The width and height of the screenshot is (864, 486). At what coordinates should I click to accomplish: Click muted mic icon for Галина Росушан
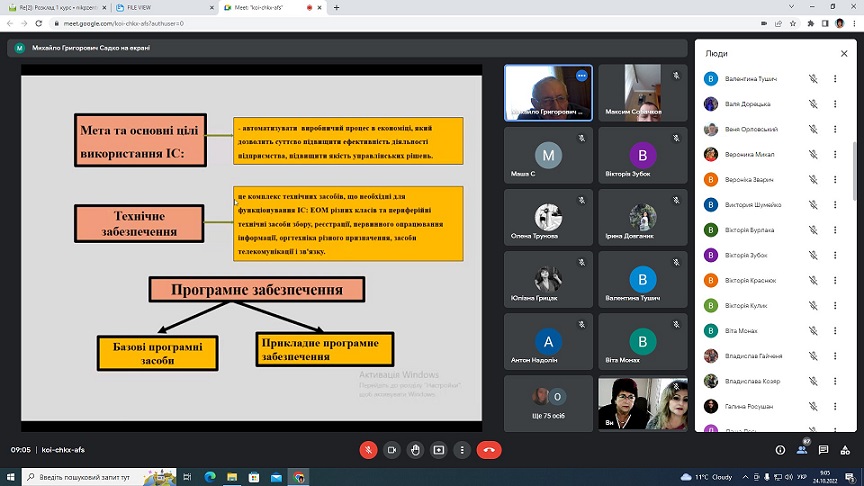[813, 407]
